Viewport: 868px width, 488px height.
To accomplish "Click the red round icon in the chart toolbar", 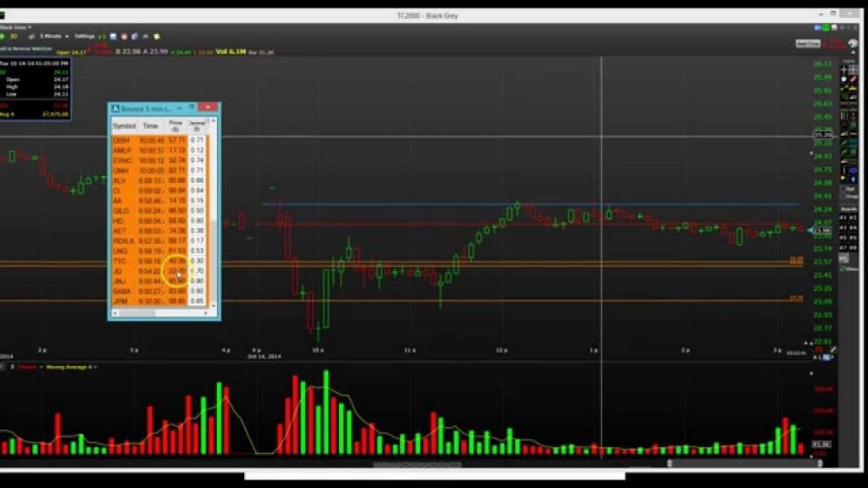I will tap(124, 36).
